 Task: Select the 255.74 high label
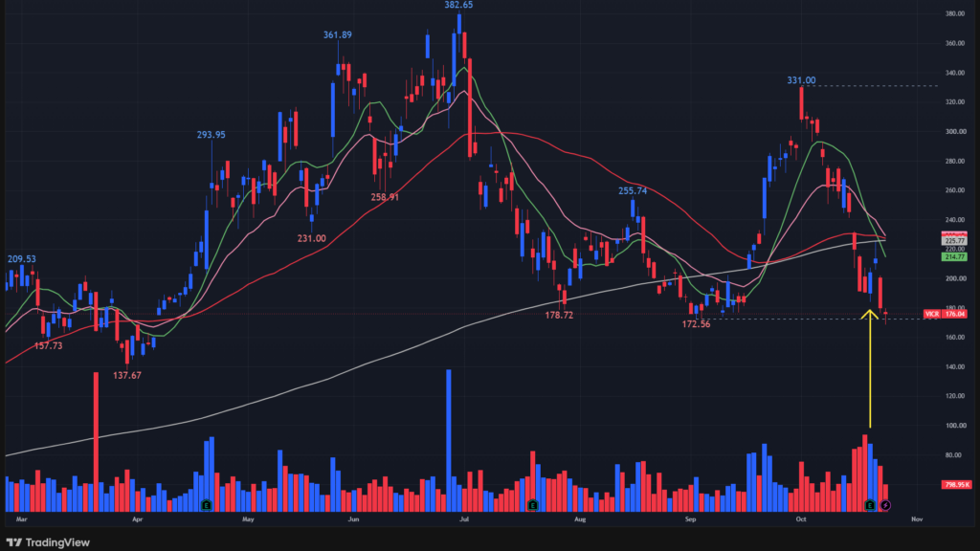(633, 191)
